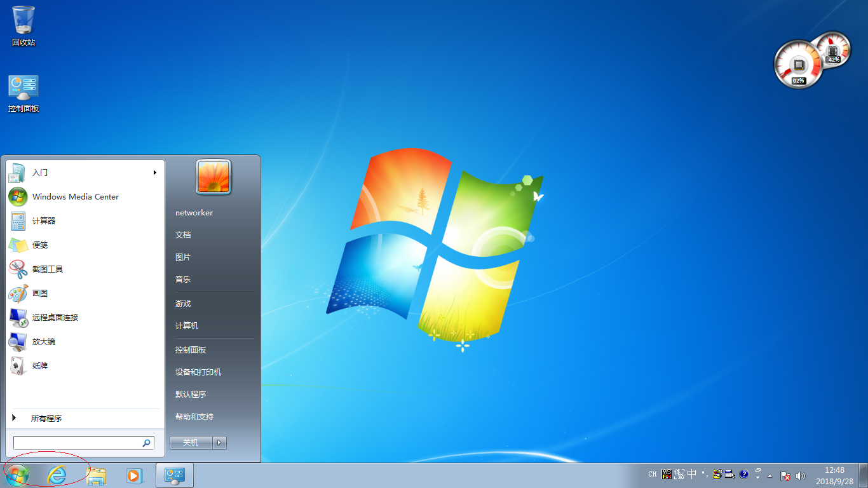Viewport: 868px width, 488px height.
Task: Click the hidden icons arrow in the tray
Action: [770, 475]
